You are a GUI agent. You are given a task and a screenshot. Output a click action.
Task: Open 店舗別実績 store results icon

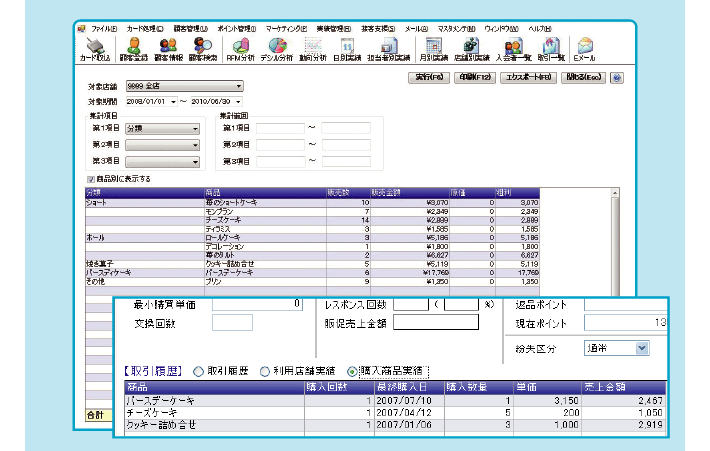tap(471, 49)
